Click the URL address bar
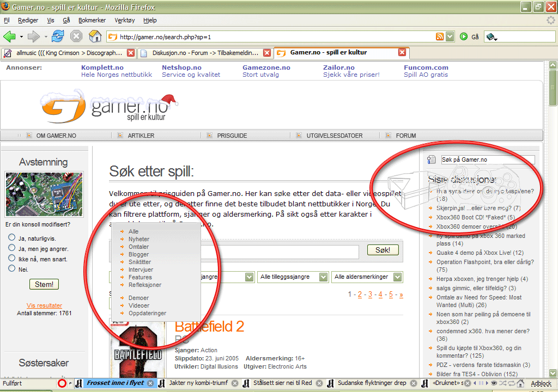Viewport: 558px width, 392px height. (270, 36)
